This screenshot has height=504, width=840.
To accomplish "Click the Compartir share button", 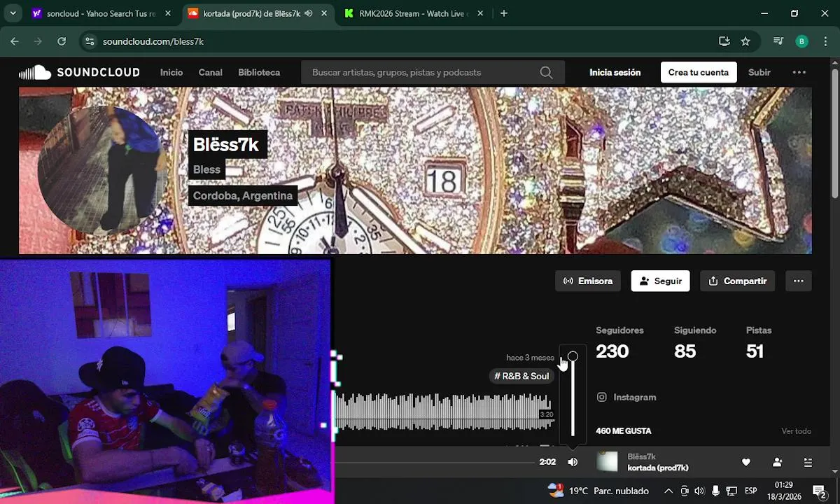I will tap(738, 281).
